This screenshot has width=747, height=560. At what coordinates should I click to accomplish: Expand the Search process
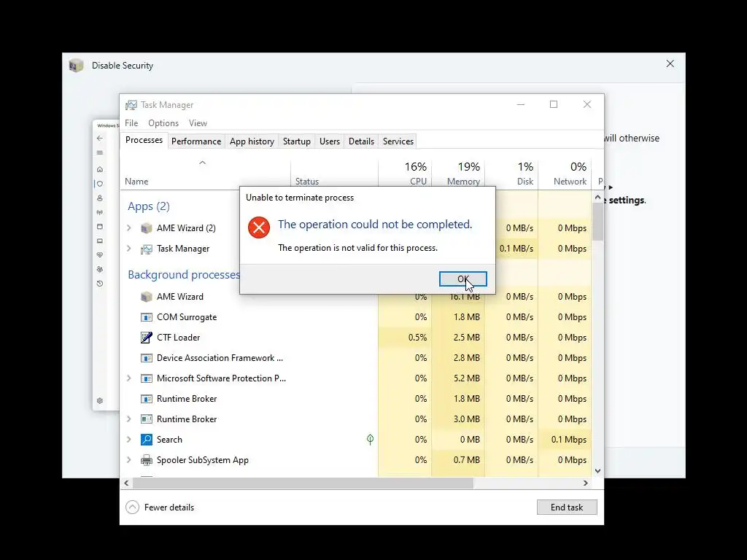[x=128, y=440]
